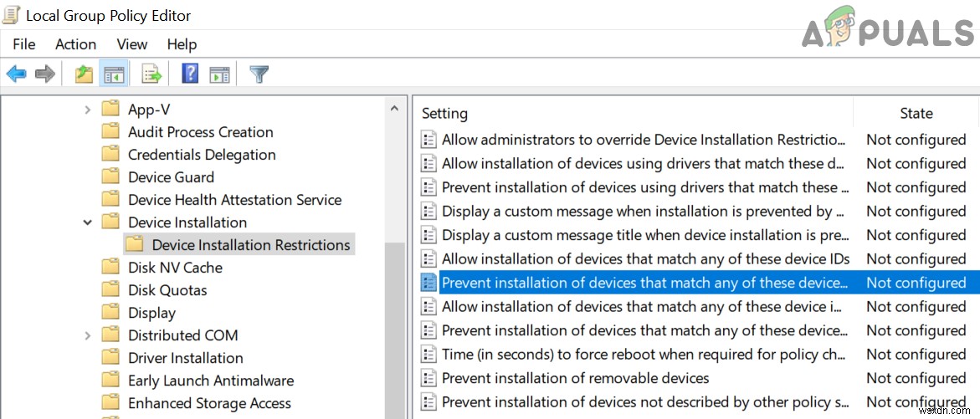Image resolution: width=980 pixels, height=419 pixels.
Task: Click the Export List toolbar icon
Action: [151, 74]
